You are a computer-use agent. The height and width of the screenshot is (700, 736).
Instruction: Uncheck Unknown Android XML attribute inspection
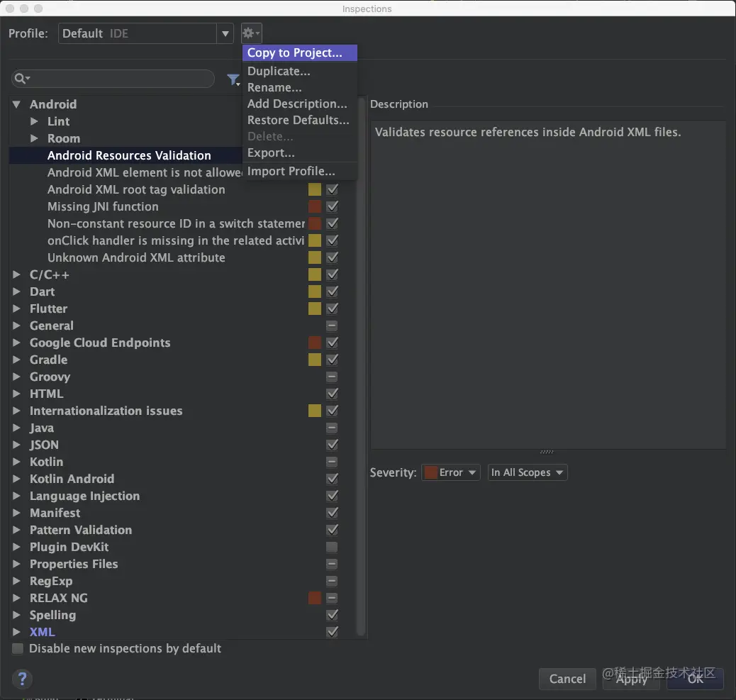(x=332, y=257)
